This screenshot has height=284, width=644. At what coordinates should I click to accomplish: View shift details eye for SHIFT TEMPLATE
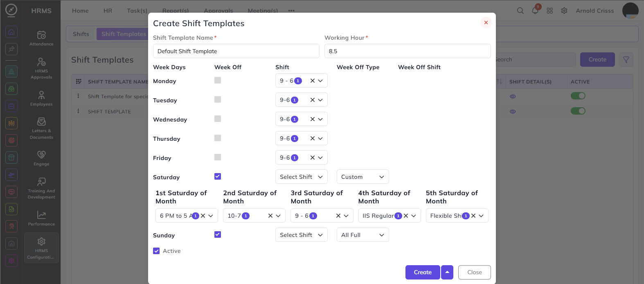tap(513, 111)
